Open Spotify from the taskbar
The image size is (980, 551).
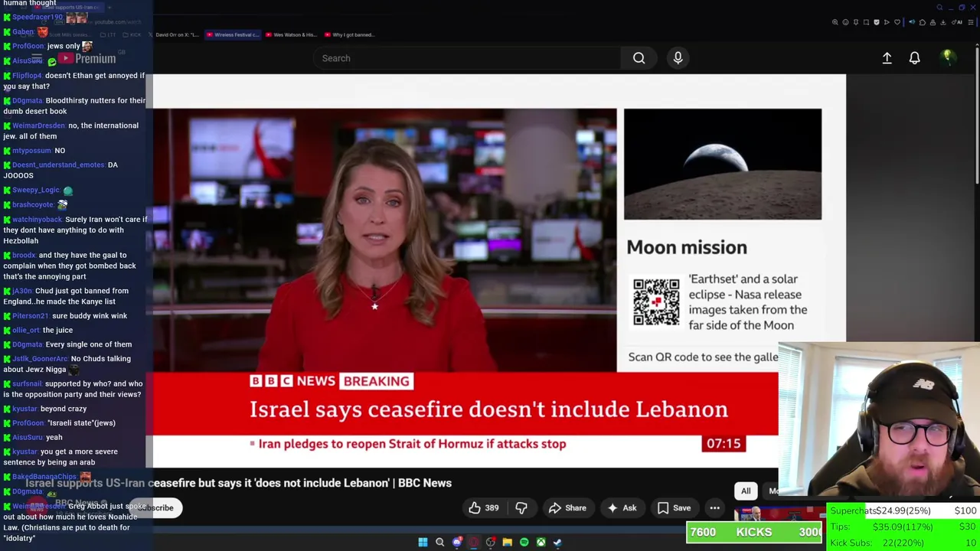[524, 542]
